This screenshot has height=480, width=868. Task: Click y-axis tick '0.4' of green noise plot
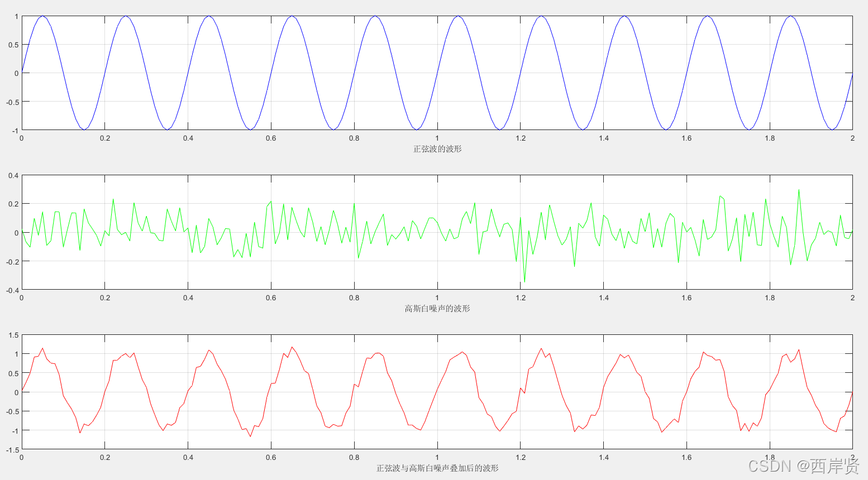point(13,175)
